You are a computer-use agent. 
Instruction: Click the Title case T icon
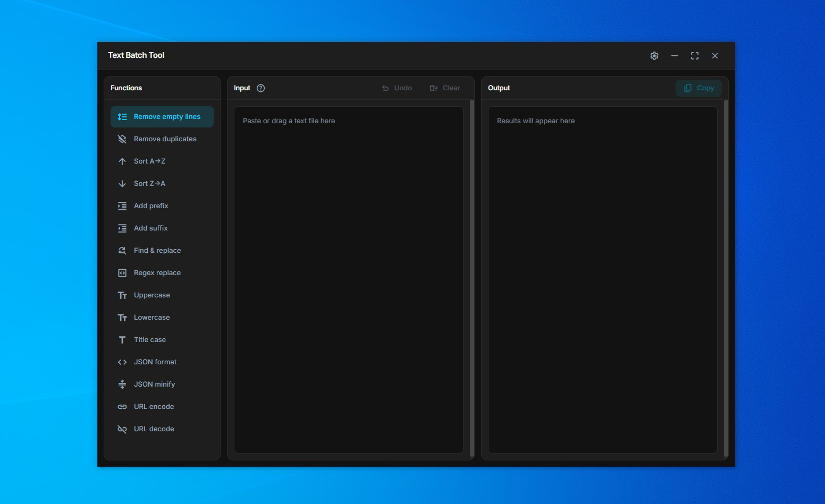point(122,340)
